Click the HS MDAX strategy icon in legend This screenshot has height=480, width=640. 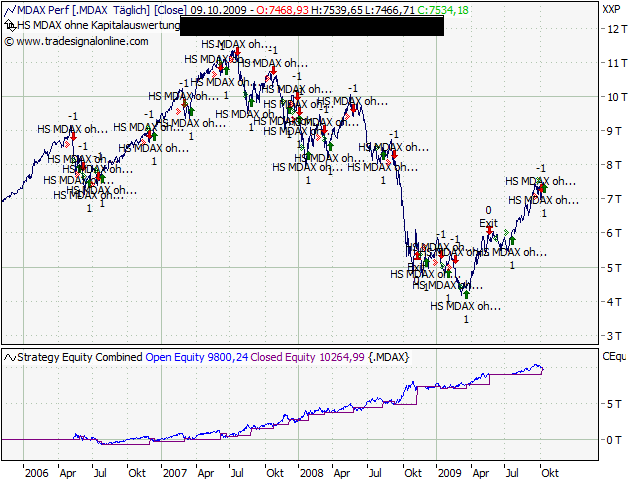tap(10, 26)
